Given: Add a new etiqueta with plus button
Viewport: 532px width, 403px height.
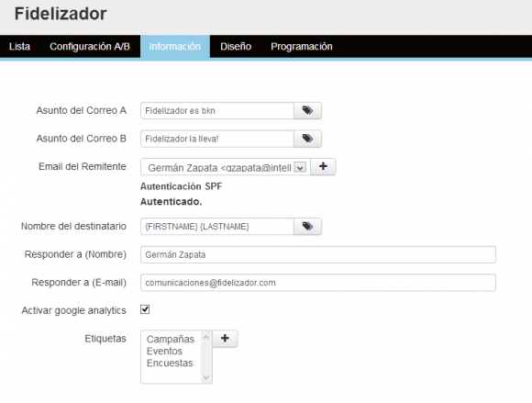Looking at the screenshot, I should [225, 339].
